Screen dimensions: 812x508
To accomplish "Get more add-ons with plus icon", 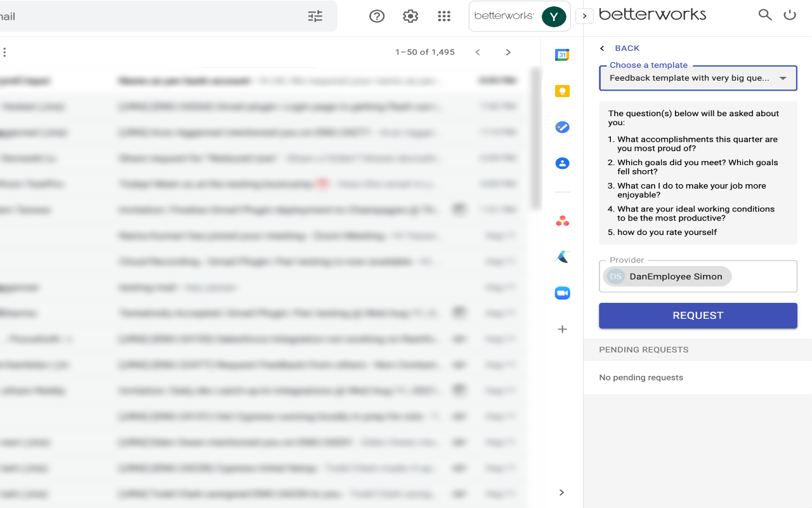I will click(562, 329).
